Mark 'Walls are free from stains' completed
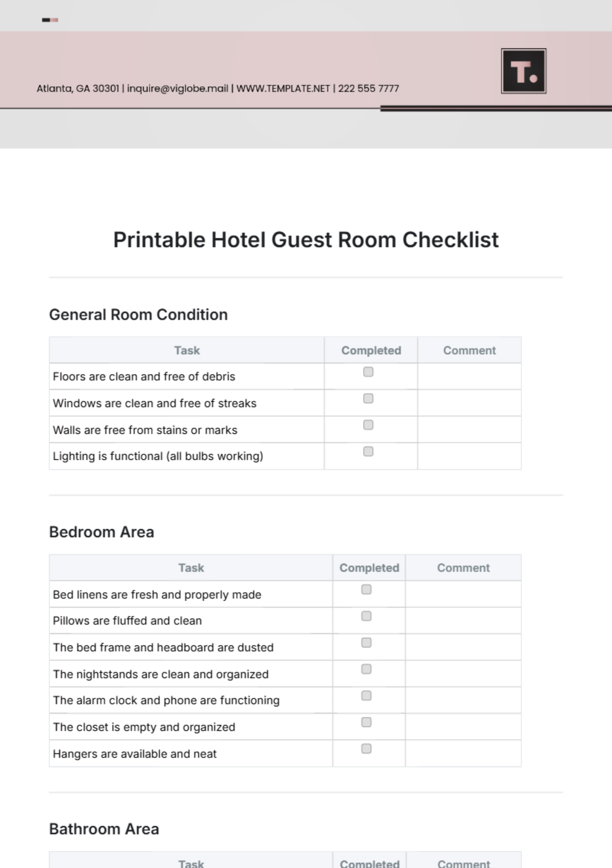The image size is (612, 868). (x=368, y=425)
